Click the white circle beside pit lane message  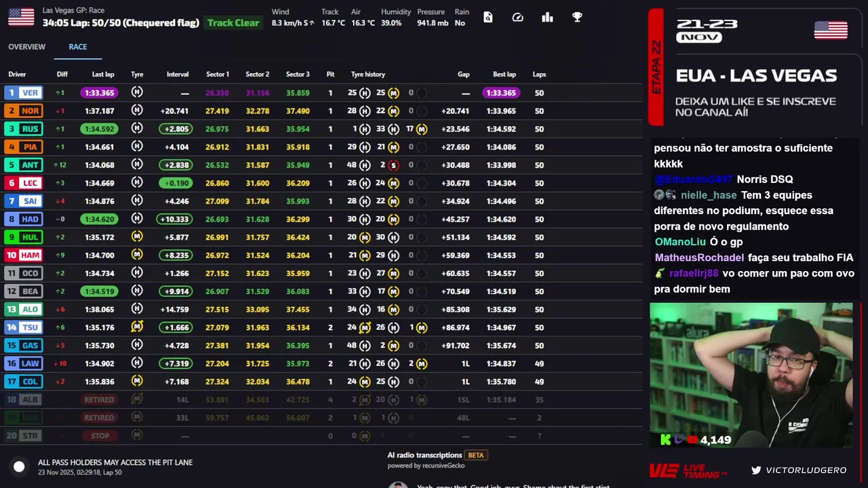(x=19, y=466)
